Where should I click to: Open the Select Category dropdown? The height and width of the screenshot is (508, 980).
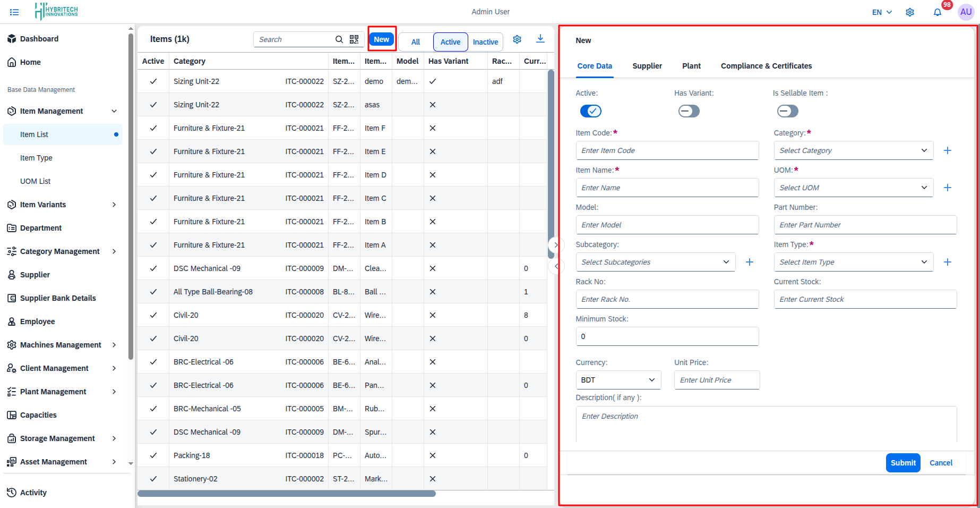(853, 150)
